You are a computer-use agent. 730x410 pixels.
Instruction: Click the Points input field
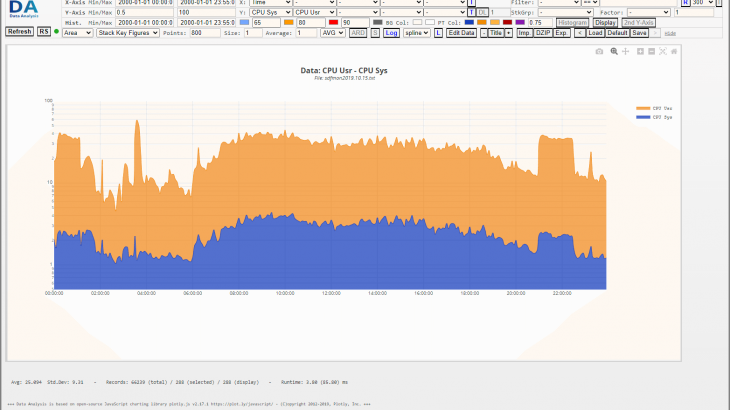tap(205, 33)
